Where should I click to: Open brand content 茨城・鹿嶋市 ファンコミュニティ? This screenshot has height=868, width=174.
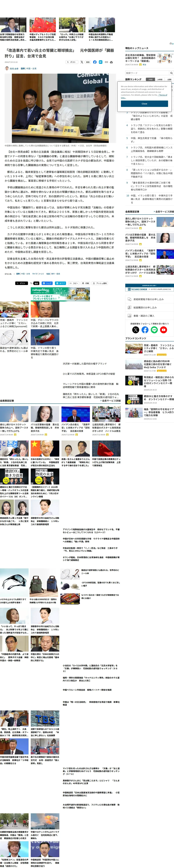159,348
